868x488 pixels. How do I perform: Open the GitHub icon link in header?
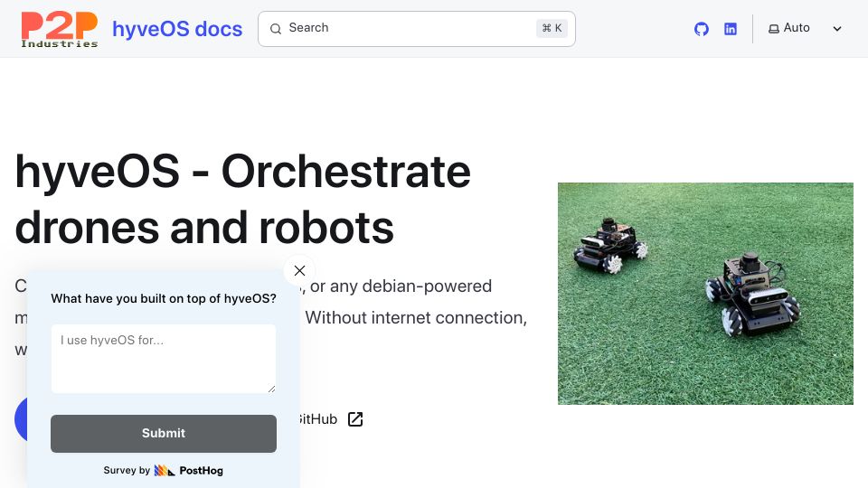pos(702,29)
